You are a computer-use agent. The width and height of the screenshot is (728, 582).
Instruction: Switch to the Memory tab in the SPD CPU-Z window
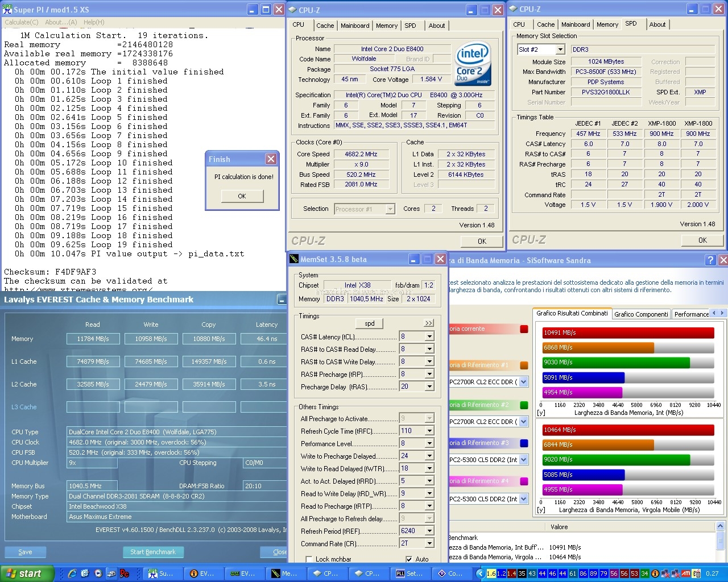[x=607, y=24]
